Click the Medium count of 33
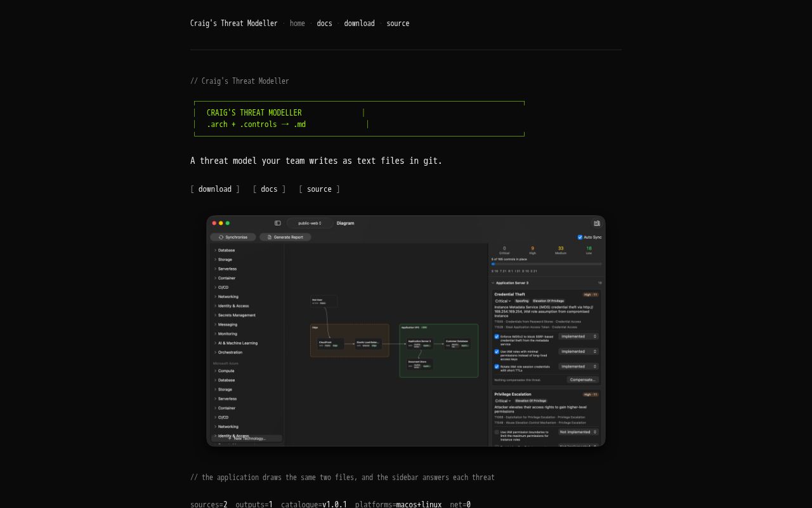 pyautogui.click(x=561, y=248)
